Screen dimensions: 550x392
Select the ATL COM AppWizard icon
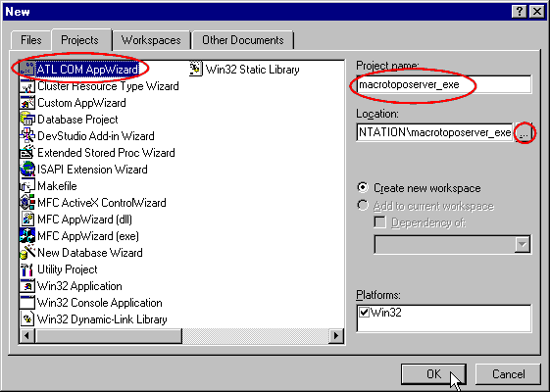[27, 69]
